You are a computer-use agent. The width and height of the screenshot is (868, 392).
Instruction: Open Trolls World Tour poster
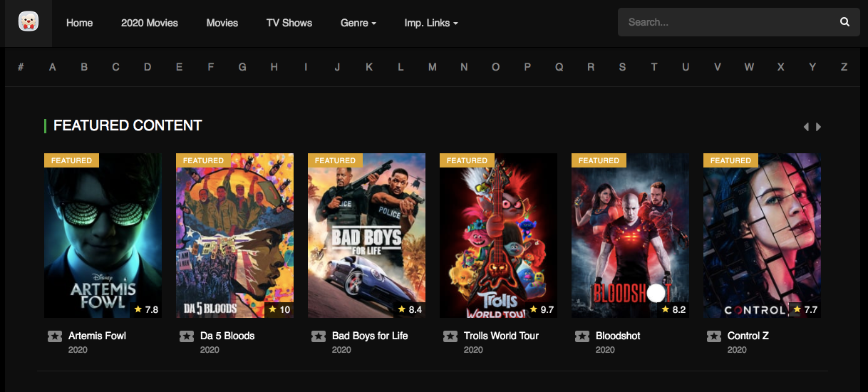[x=498, y=235]
